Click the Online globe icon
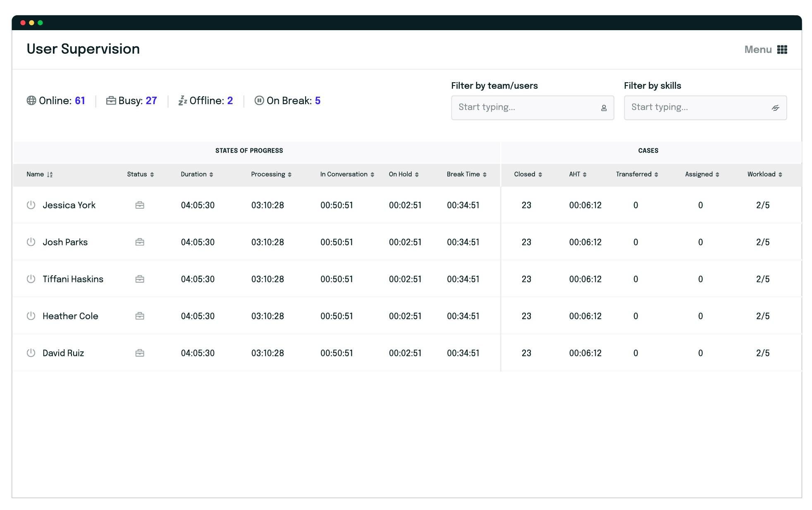 pyautogui.click(x=31, y=100)
